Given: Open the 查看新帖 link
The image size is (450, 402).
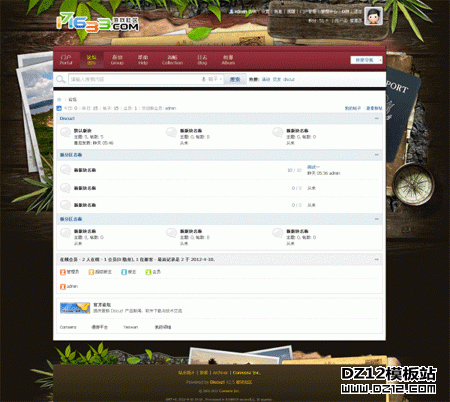Looking at the screenshot, I should pos(374,108).
